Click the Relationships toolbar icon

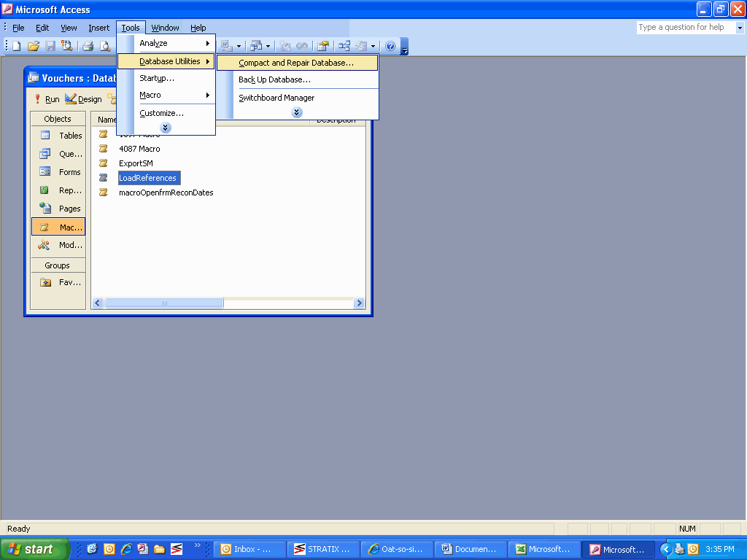(344, 46)
